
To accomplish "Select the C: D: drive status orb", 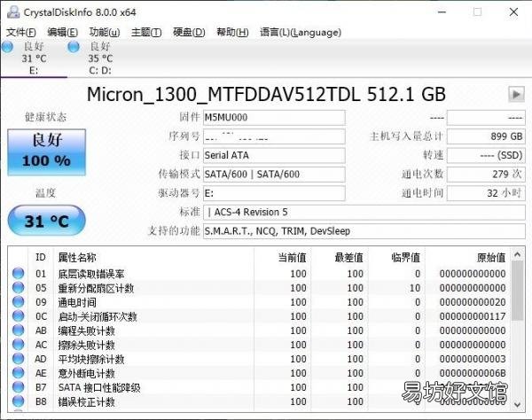I will [74, 46].
